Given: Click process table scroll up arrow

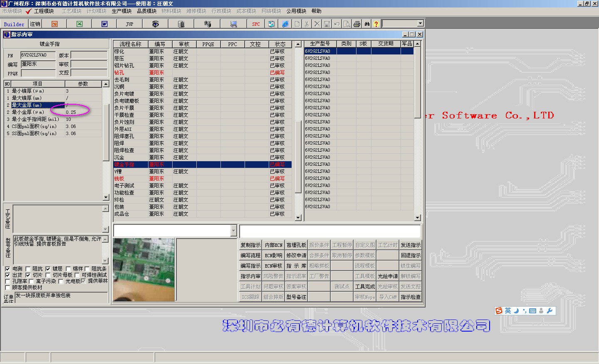Looking at the screenshot, I should [298, 44].
